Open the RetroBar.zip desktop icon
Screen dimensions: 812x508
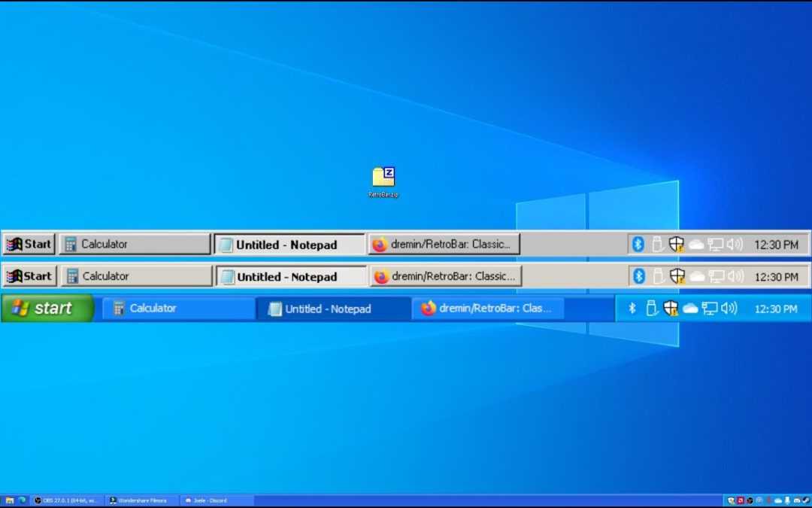point(383,177)
